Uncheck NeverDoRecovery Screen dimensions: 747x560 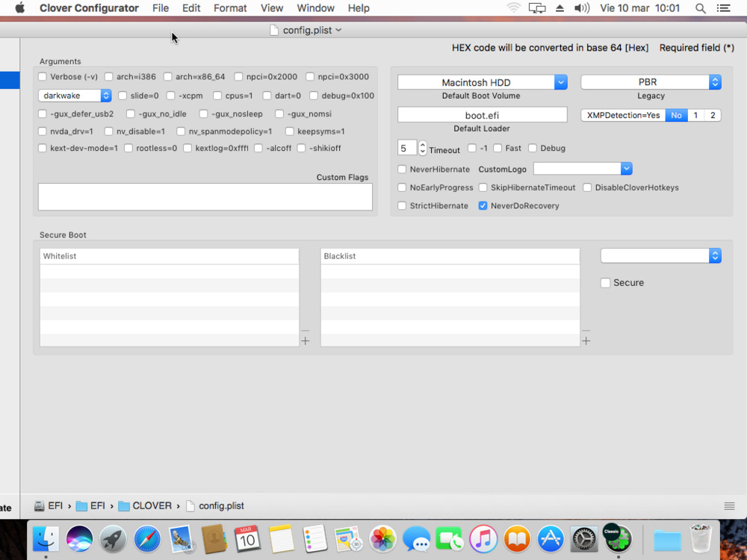coord(483,206)
